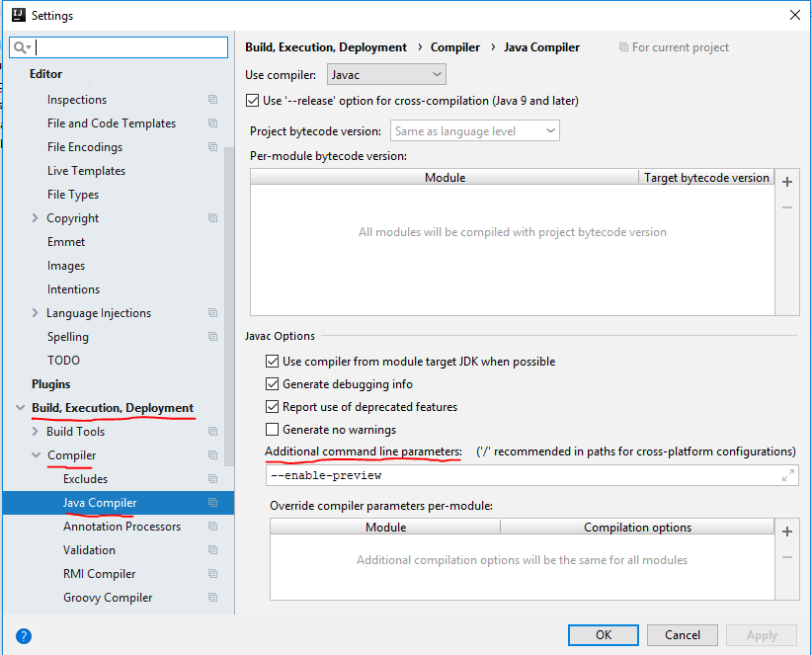Expand the Build Tools tree node
The width and height of the screenshot is (812, 655).
click(x=37, y=432)
